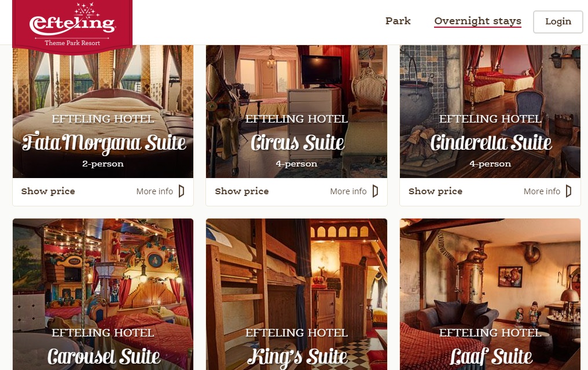This screenshot has width=588, height=370.
Task: Click the door icon on Circus Suite card
Action: pyautogui.click(x=375, y=191)
